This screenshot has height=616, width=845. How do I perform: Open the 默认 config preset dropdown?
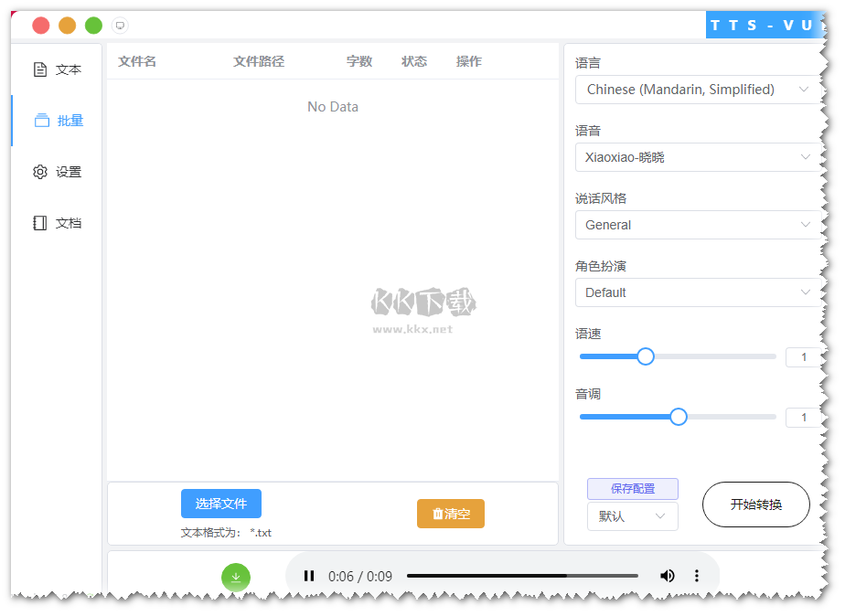click(632, 516)
